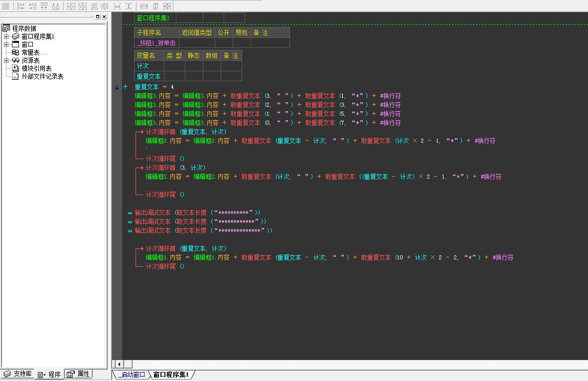Click the last 计次循环尾 () line
This screenshot has height=381, width=588.
(x=165, y=266)
